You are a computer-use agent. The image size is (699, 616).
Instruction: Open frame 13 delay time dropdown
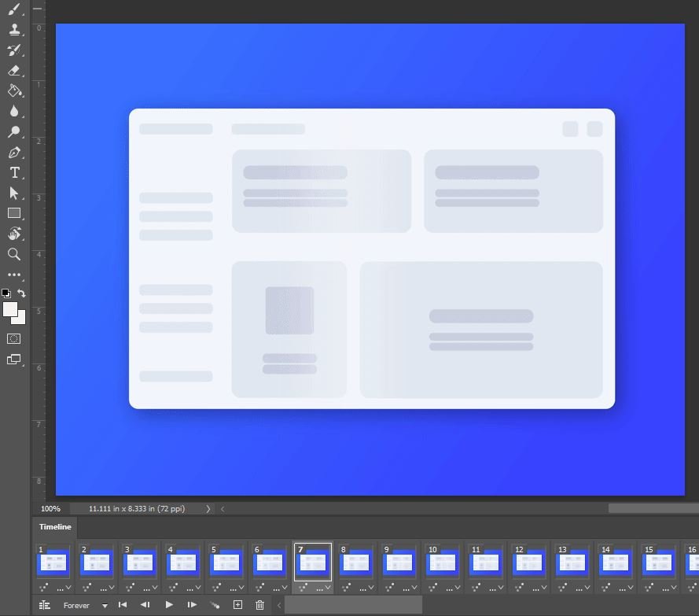(583, 588)
